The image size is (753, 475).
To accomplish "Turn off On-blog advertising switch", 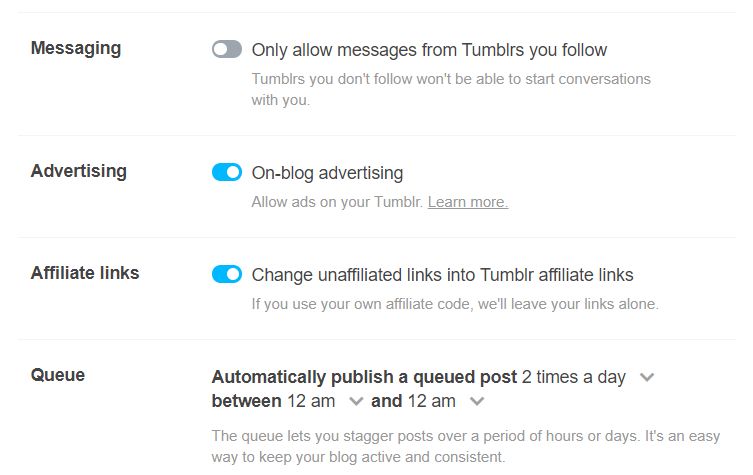I will coord(227,172).
